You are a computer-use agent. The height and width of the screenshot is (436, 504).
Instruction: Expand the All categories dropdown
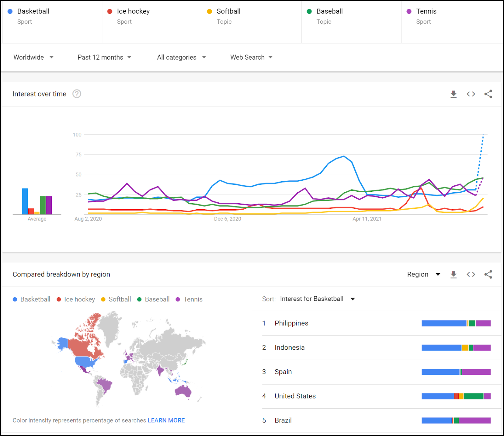coord(181,57)
